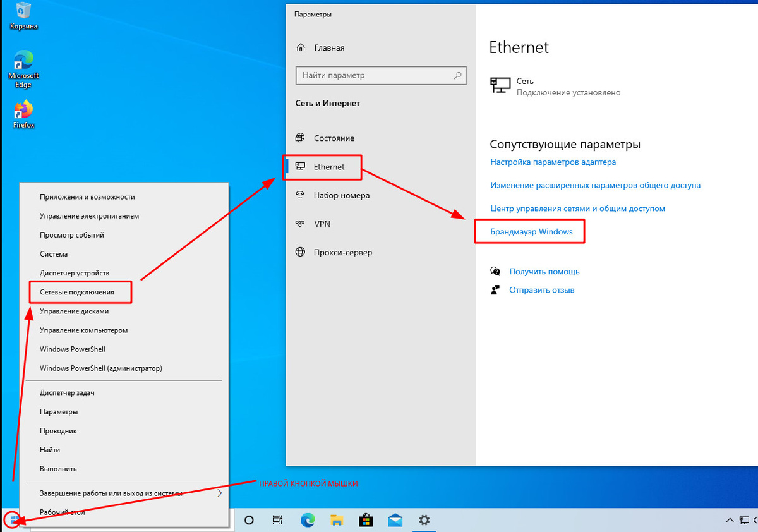Open Прокси-сервер settings section
The image size is (758, 532).
342,252
